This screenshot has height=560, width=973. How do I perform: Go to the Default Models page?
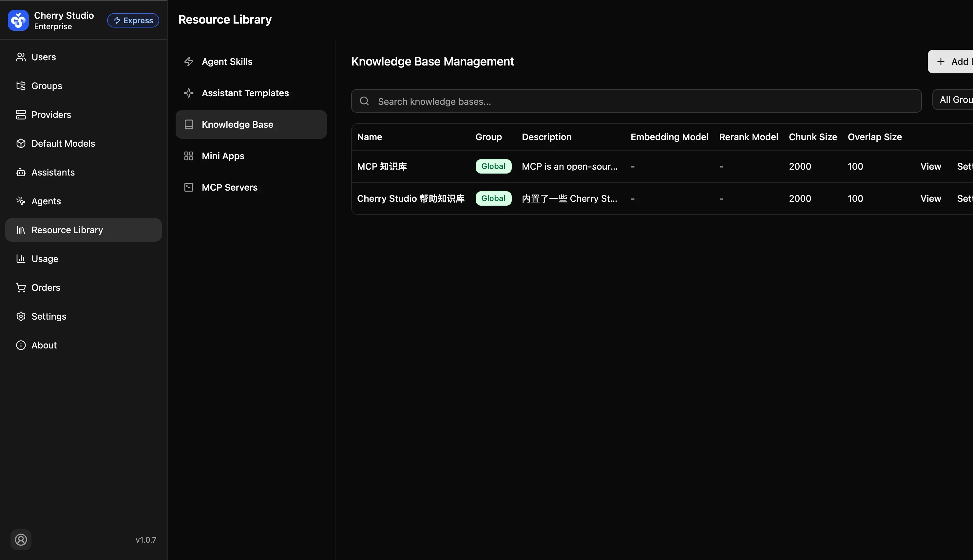pyautogui.click(x=84, y=143)
